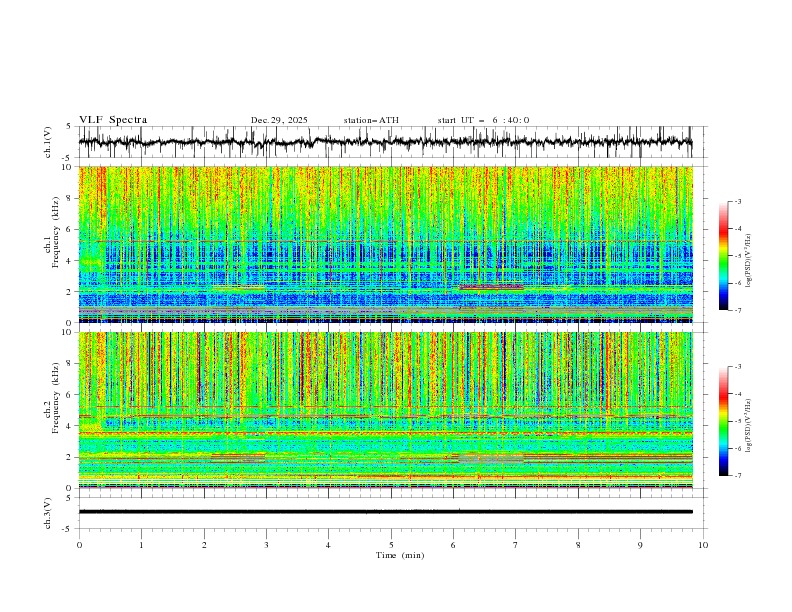Click the "ch.1(V)" waveform axis label
792x612 pixels.
48,142
